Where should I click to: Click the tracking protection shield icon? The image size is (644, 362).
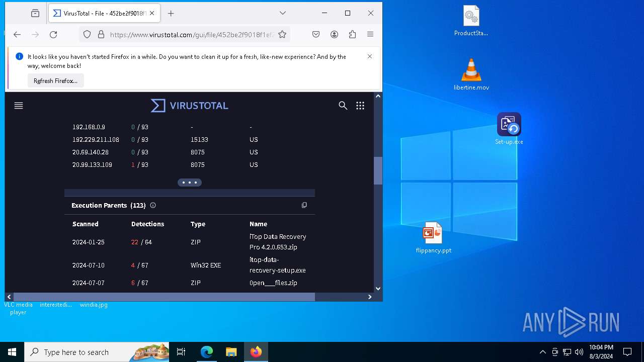(87, 34)
